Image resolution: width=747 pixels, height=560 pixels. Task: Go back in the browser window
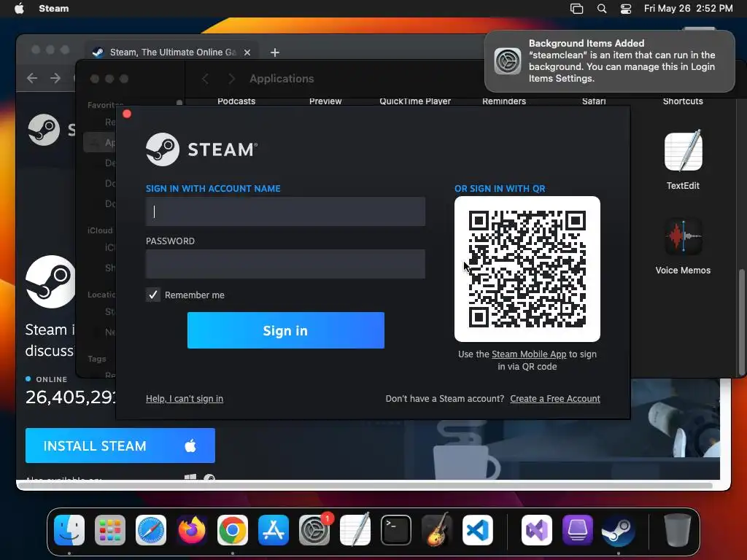tap(32, 77)
